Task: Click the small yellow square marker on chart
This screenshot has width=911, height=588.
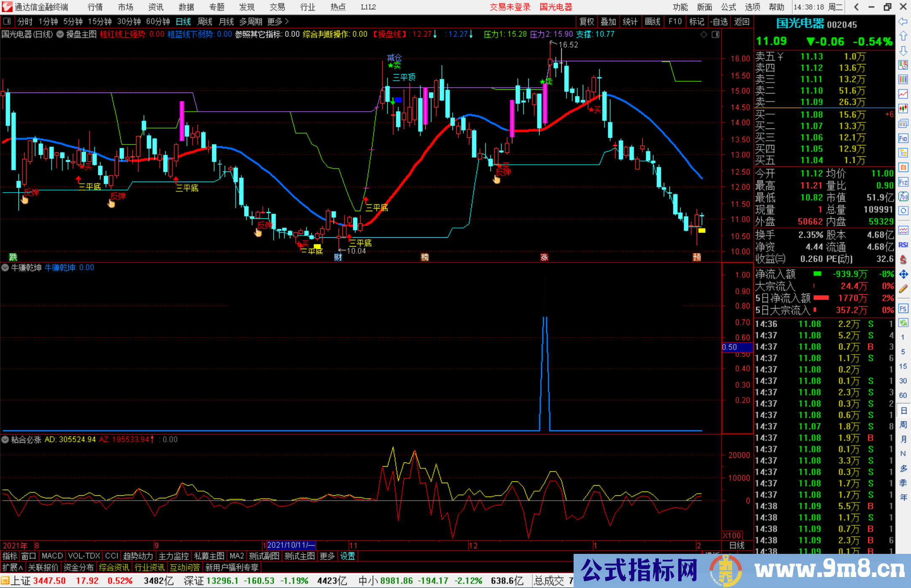Action: point(702,231)
